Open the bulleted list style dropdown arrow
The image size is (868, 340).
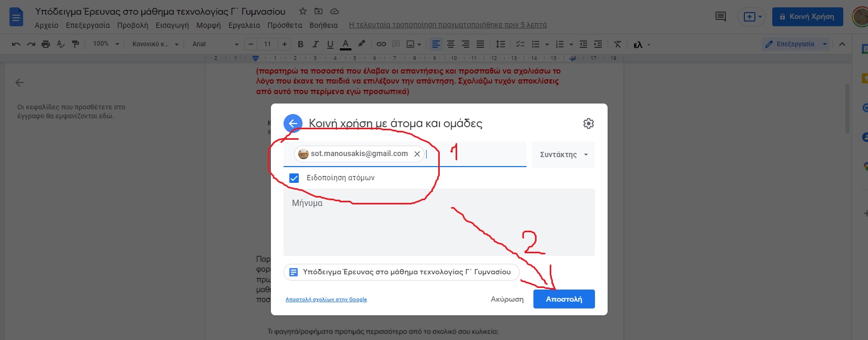coord(547,44)
